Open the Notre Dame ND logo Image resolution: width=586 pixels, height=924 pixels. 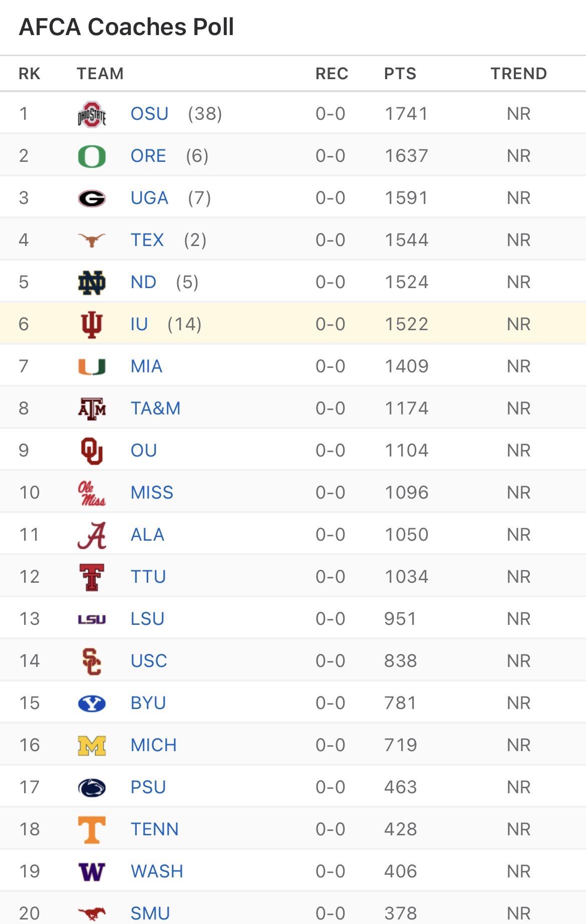[x=92, y=282]
